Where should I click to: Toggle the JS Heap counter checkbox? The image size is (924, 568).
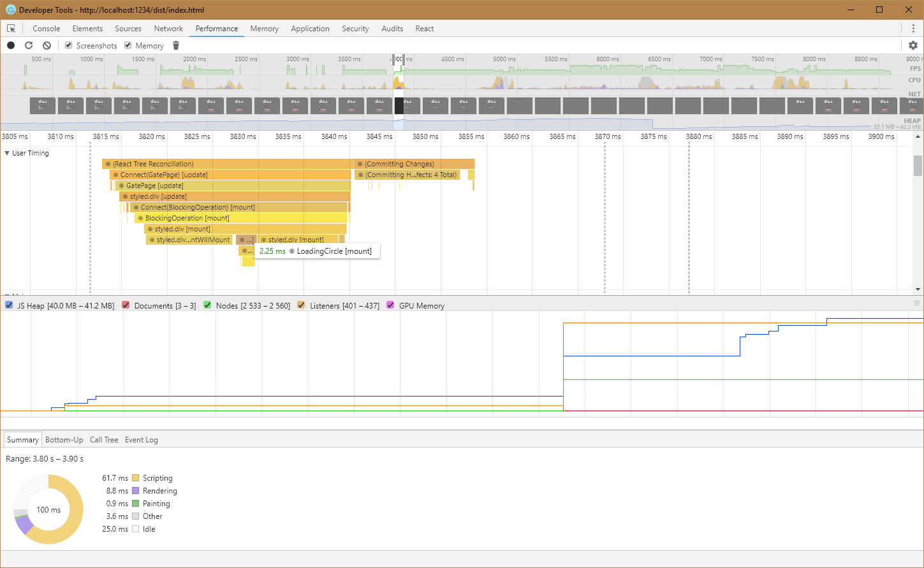click(x=9, y=305)
